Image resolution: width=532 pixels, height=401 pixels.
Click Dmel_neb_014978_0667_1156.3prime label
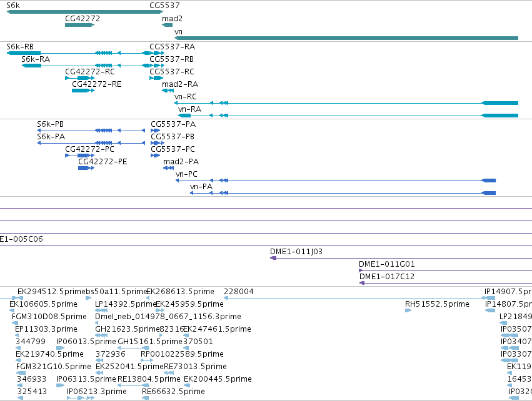click(x=168, y=317)
